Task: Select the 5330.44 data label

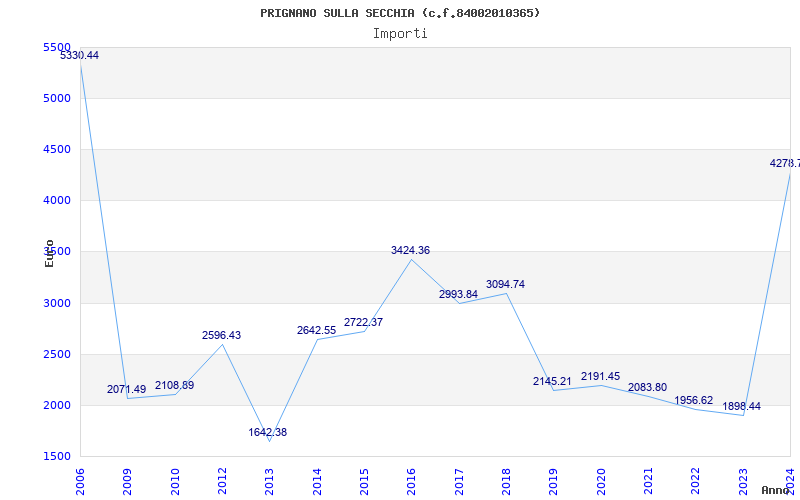Action: [x=79, y=56]
